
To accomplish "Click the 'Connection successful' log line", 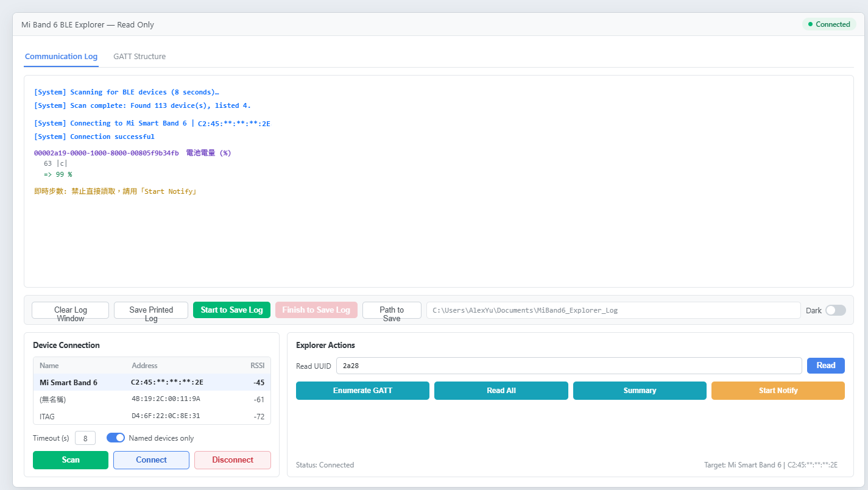I will click(x=94, y=137).
